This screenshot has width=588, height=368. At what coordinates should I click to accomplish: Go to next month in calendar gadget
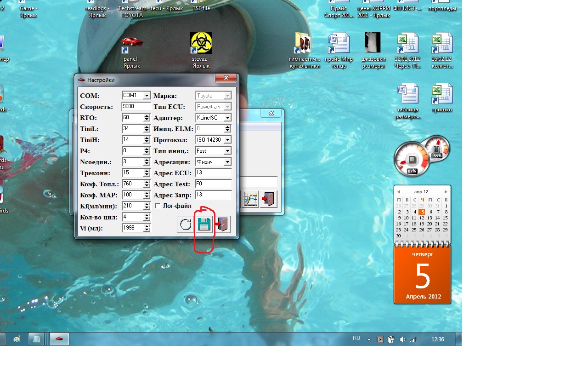pos(446,191)
